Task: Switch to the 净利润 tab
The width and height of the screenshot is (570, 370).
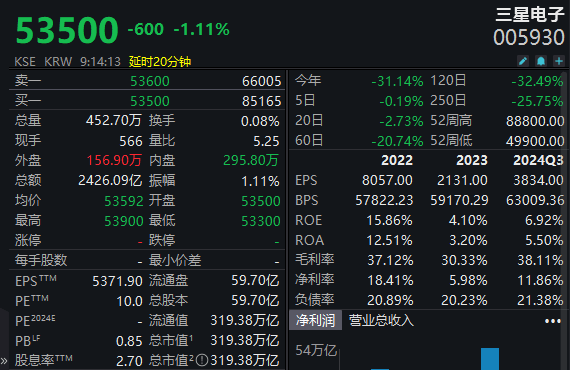Action: [315, 320]
